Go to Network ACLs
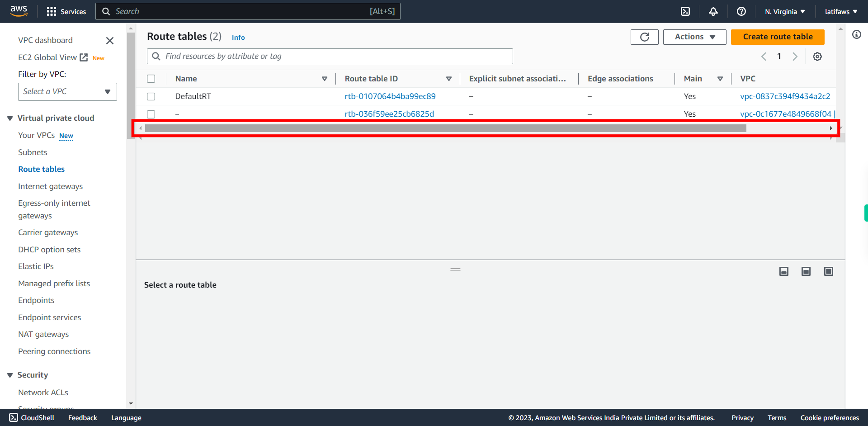 tap(43, 393)
